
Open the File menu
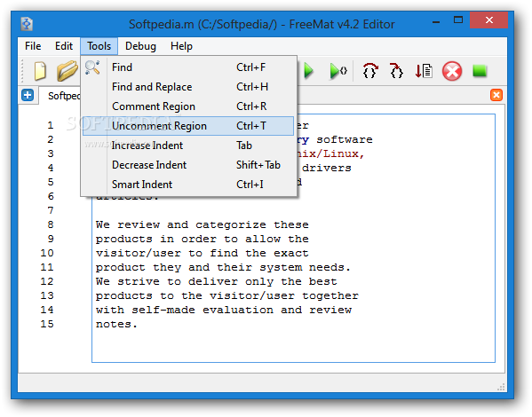pyautogui.click(x=33, y=46)
